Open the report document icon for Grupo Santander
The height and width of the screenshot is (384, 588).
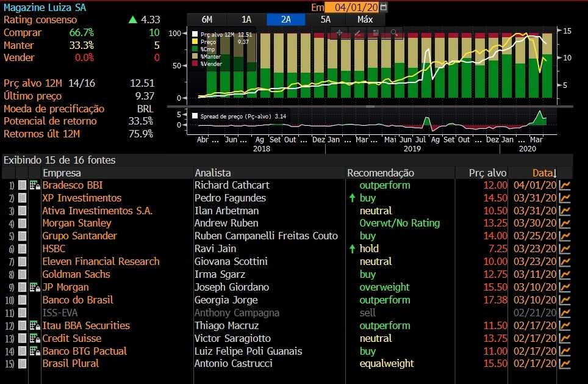(22, 236)
